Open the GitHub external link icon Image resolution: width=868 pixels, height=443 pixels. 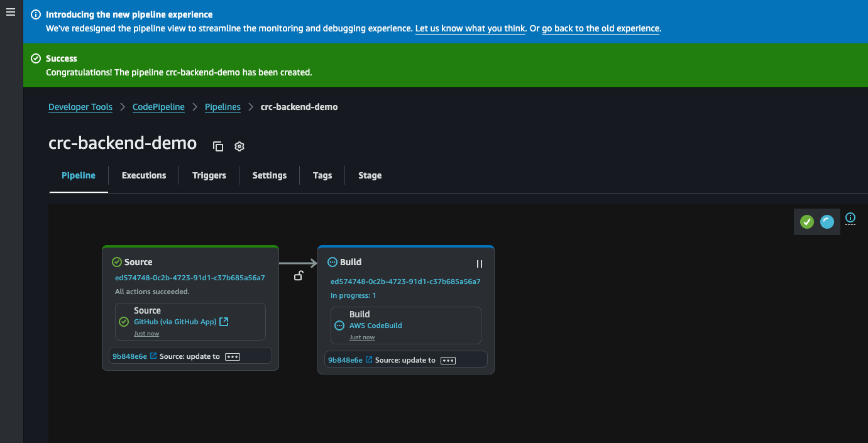click(x=224, y=322)
